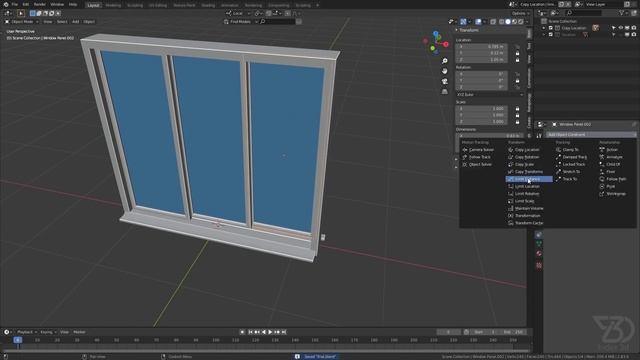640x360 pixels.
Task: Toggle render camera icon for Copy Location
Action: [x=633, y=28]
